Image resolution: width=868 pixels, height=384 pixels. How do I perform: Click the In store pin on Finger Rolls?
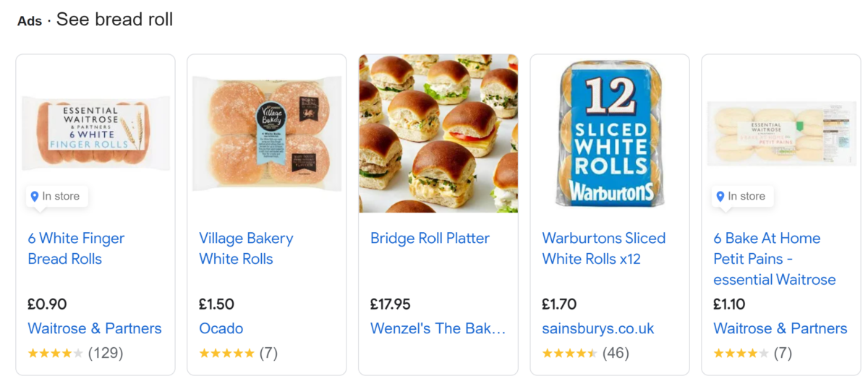(x=56, y=197)
